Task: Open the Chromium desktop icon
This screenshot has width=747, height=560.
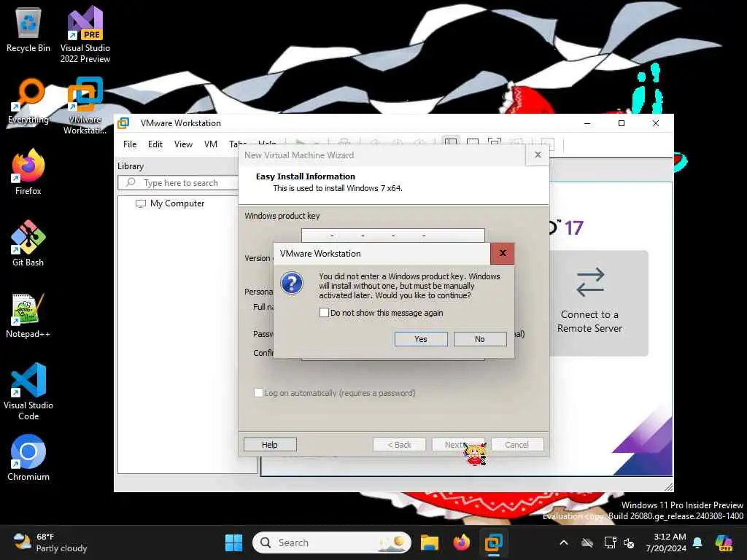Action: pyautogui.click(x=28, y=458)
